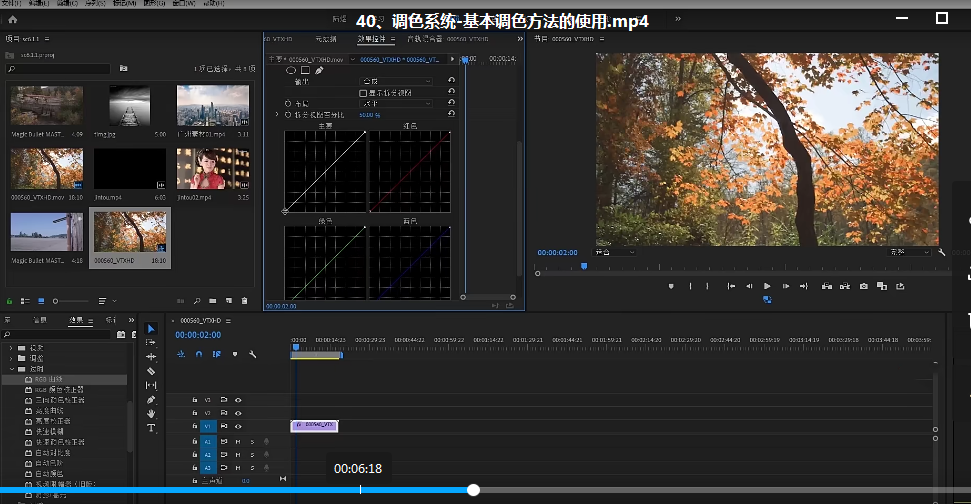Select the Razor tool
Image resolution: width=971 pixels, height=504 pixels.
[x=151, y=371]
